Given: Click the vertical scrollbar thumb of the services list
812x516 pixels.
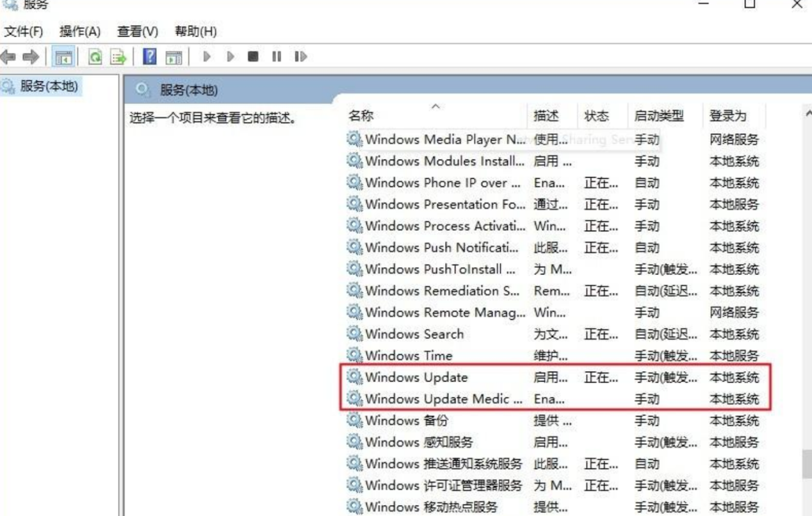Looking at the screenshot, I should tap(806, 465).
